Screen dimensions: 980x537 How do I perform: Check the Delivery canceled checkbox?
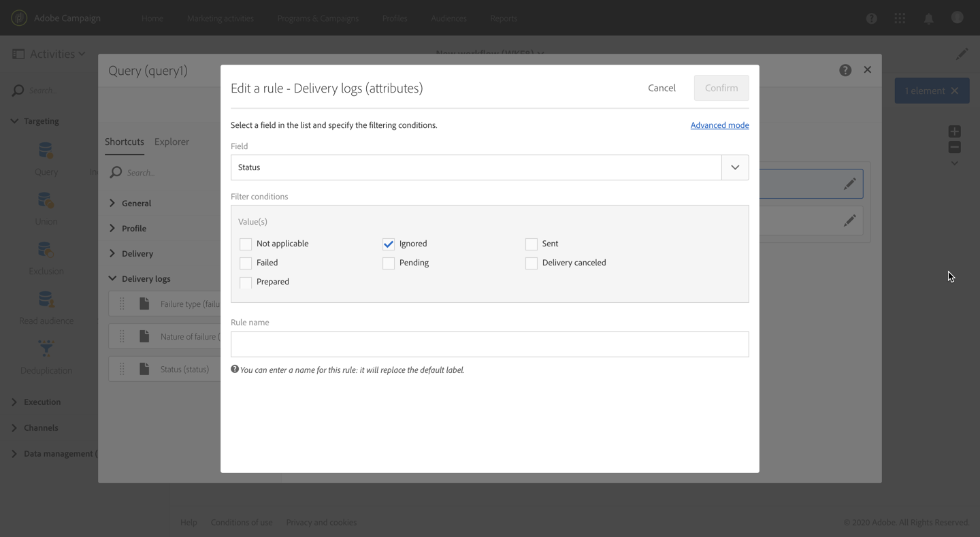pyautogui.click(x=532, y=263)
